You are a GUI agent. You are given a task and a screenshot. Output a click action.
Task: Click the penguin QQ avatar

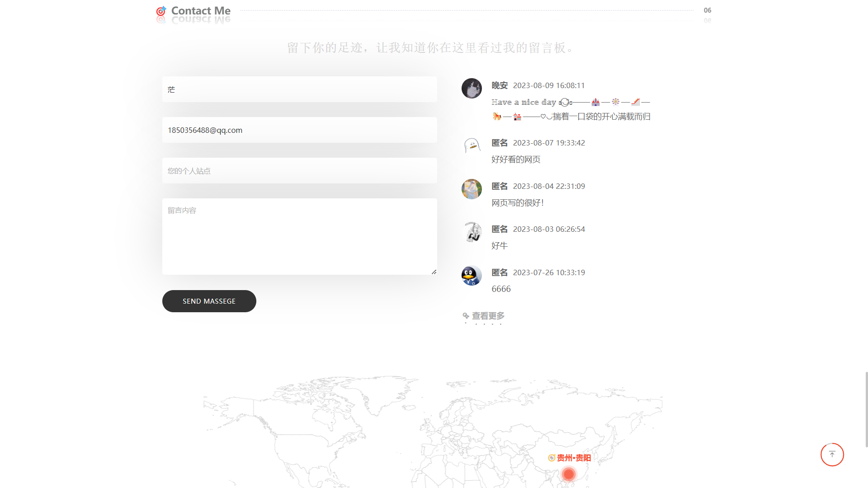[472, 276]
